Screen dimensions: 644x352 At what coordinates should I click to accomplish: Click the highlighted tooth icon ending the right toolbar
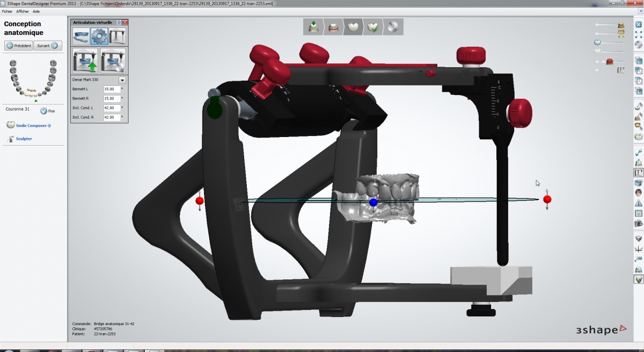(639, 279)
